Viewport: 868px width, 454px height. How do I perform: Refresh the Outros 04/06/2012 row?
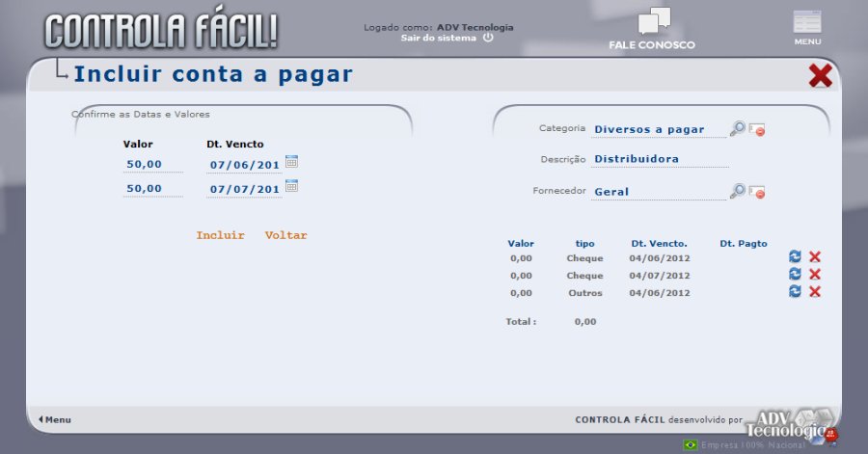[x=795, y=291]
